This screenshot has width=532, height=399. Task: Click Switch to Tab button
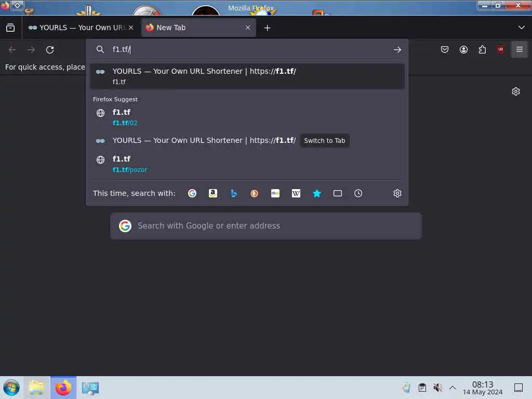point(324,140)
